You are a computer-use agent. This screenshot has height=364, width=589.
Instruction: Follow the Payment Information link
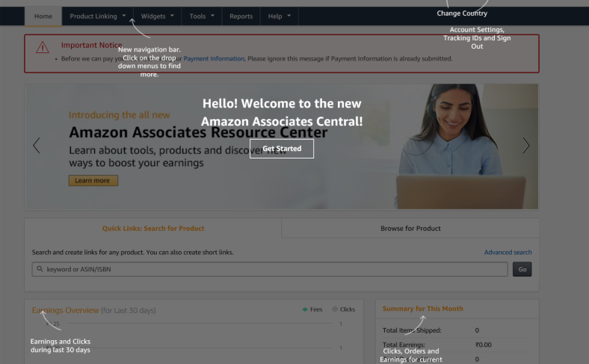(214, 58)
